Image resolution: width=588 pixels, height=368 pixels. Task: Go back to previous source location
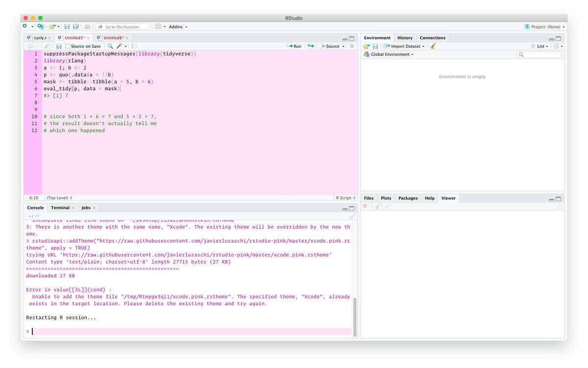click(x=29, y=46)
